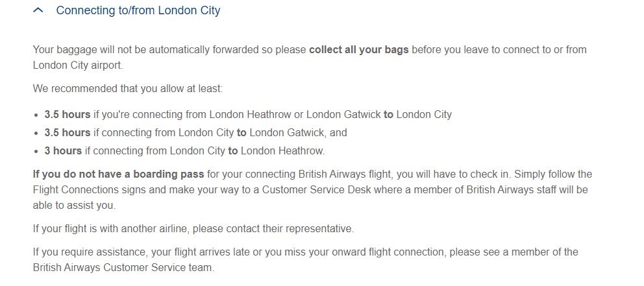Click "Your baggage will not be automatically forwarded" text

pyautogui.click(x=146, y=50)
